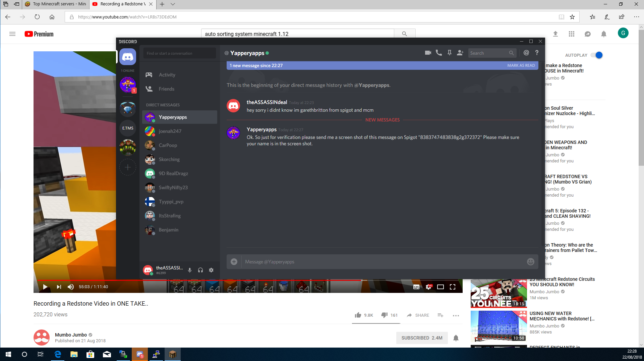Start a voice call in Discord
Viewport: 644px width, 361px height.
[x=438, y=53]
